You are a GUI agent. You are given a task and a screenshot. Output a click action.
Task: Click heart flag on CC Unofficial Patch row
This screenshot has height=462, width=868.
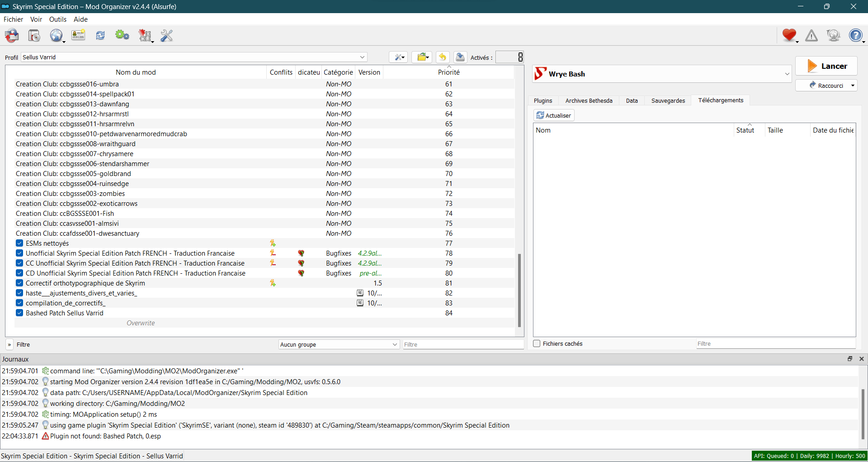301,263
